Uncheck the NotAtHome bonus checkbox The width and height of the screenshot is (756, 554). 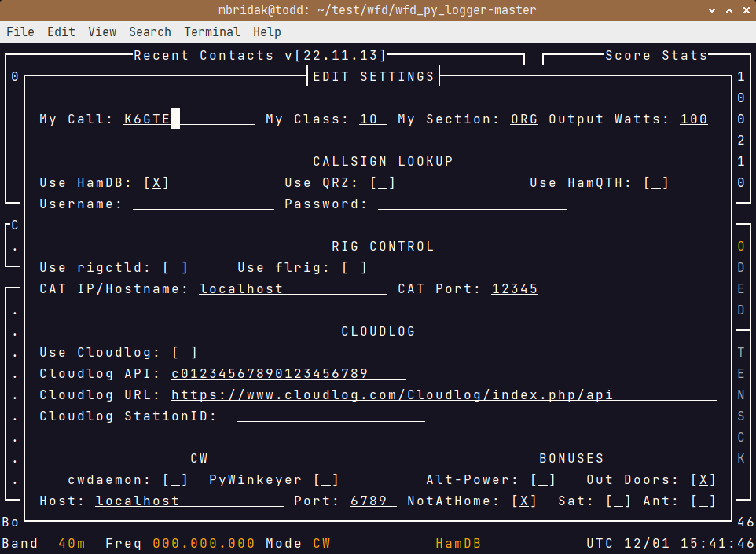pyautogui.click(x=524, y=501)
